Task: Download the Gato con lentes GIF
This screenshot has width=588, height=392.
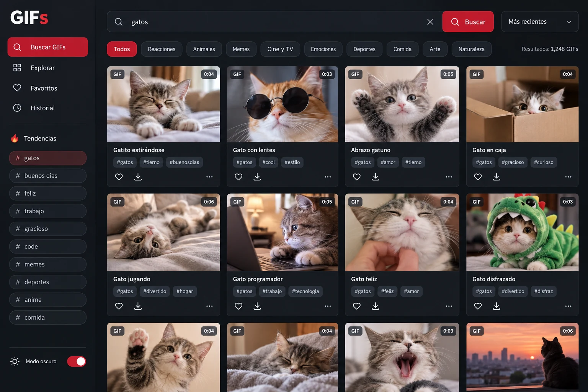Action: tap(257, 177)
